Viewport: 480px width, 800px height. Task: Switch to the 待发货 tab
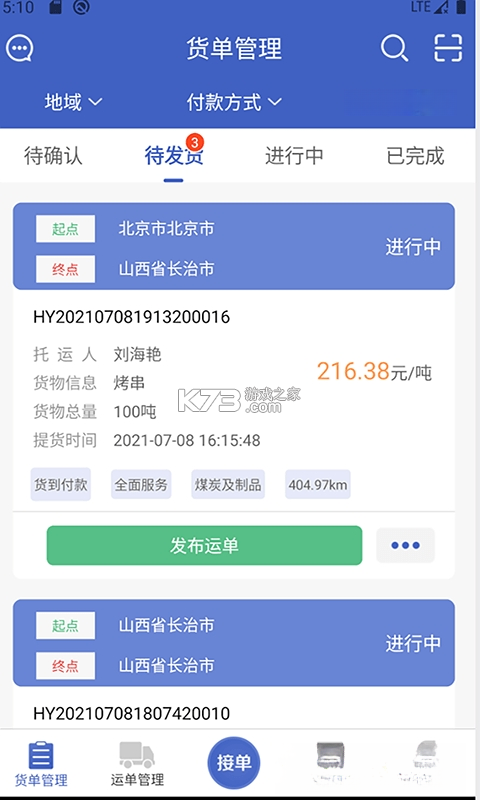click(x=173, y=156)
